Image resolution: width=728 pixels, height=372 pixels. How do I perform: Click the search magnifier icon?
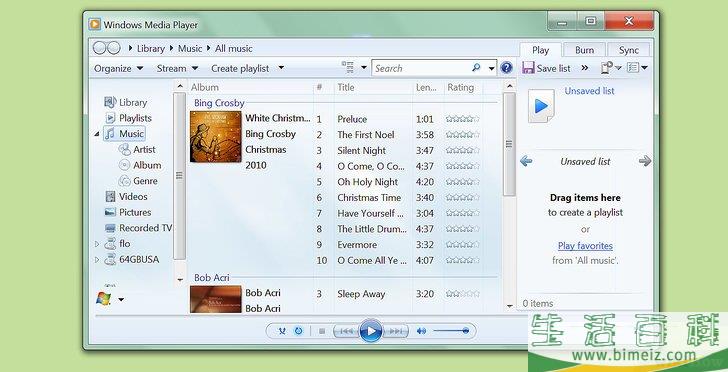click(x=476, y=68)
